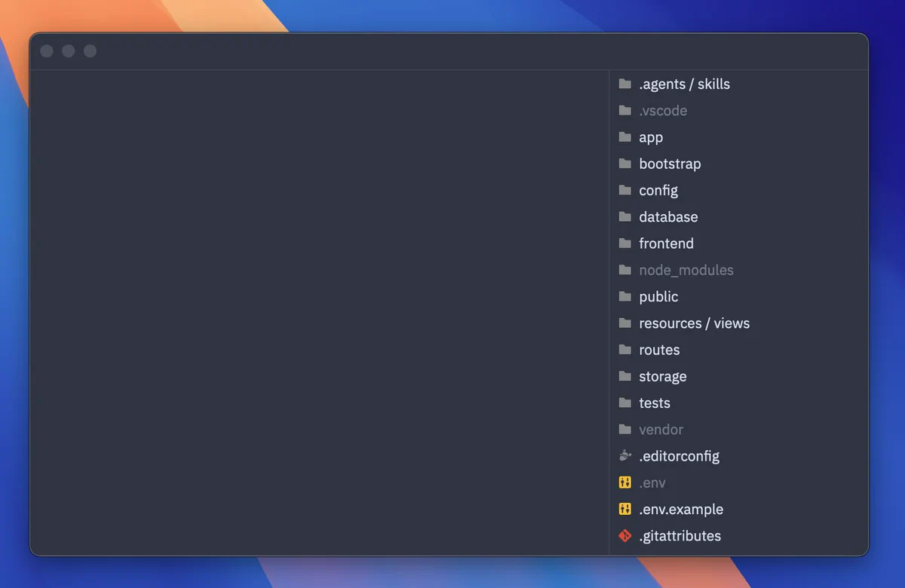This screenshot has width=905, height=588.
Task: Expand the app directory
Action: click(x=651, y=137)
